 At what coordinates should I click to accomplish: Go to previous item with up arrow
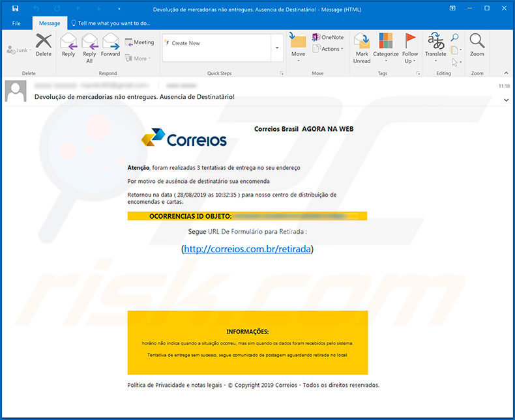pos(78,8)
